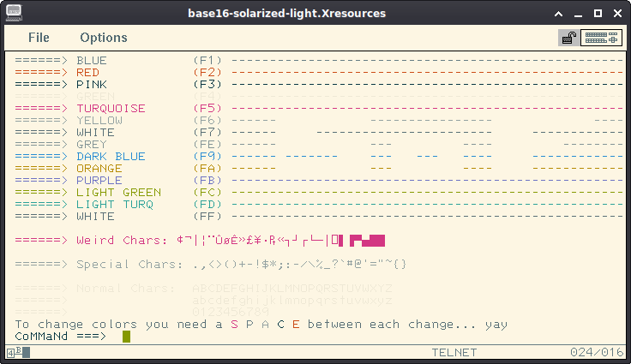Click the GREY label row
631x364 pixels.
pyautogui.click(x=92, y=145)
